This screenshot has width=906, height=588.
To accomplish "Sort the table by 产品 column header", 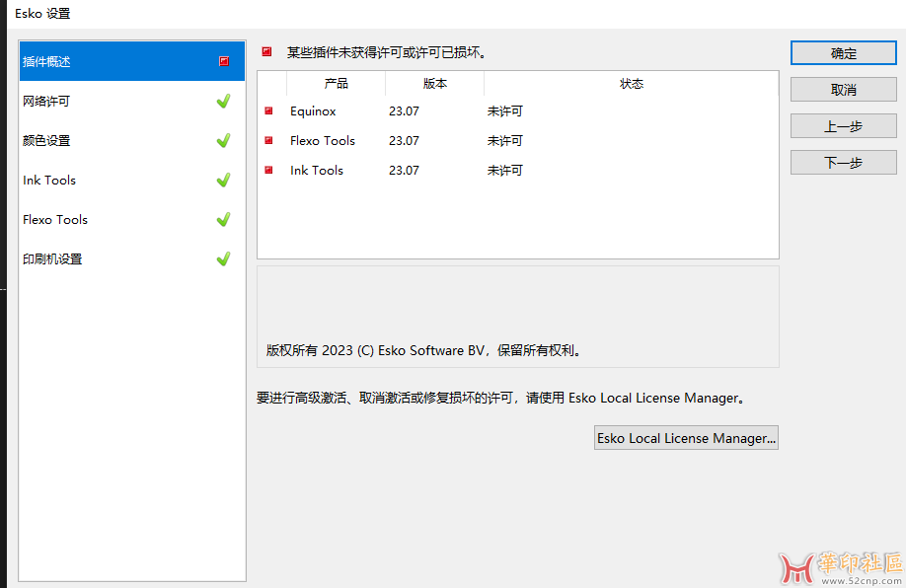I will pyautogui.click(x=336, y=84).
